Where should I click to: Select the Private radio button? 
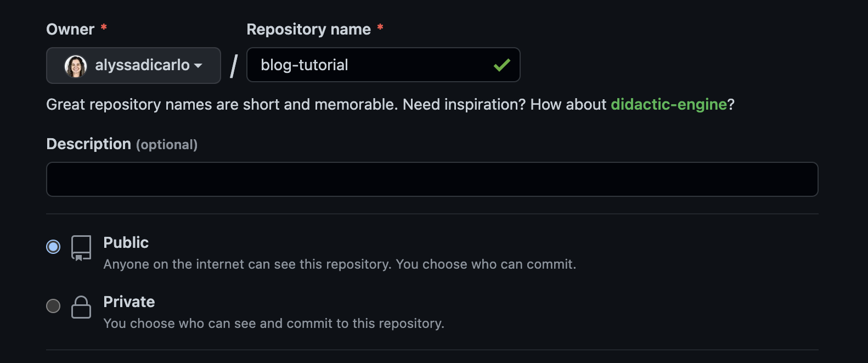pos(53,306)
